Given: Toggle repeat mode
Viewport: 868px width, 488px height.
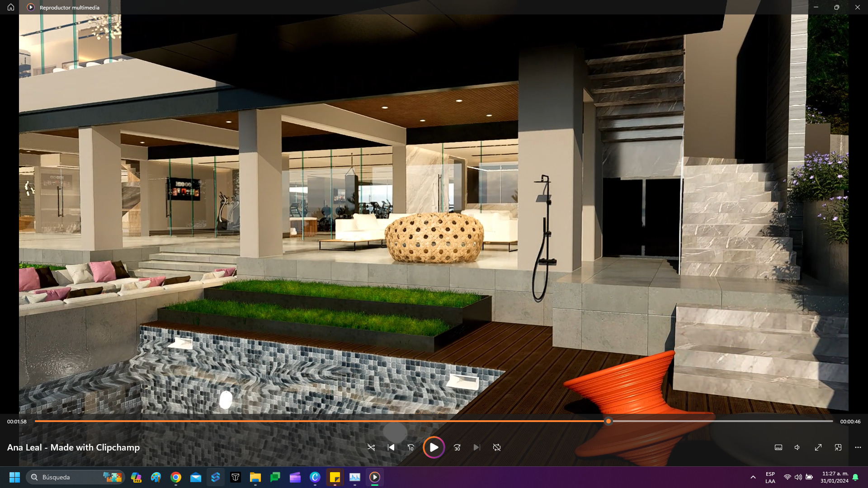Looking at the screenshot, I should 497,447.
